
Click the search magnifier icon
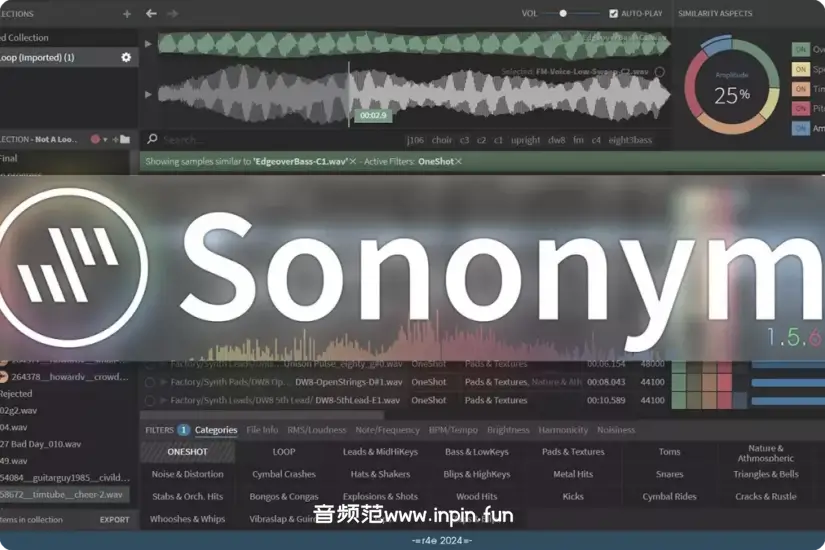tap(153, 138)
